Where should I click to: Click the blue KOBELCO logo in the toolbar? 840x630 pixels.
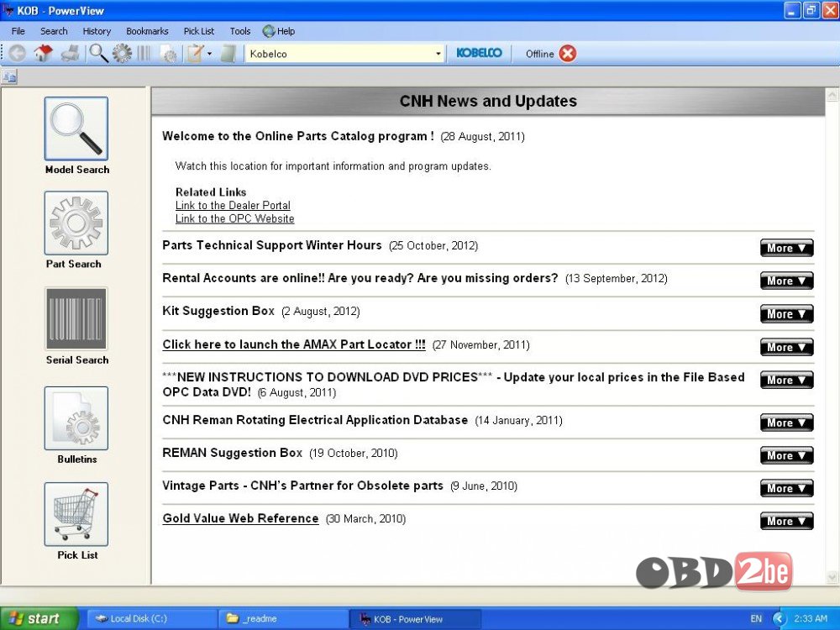tap(479, 53)
